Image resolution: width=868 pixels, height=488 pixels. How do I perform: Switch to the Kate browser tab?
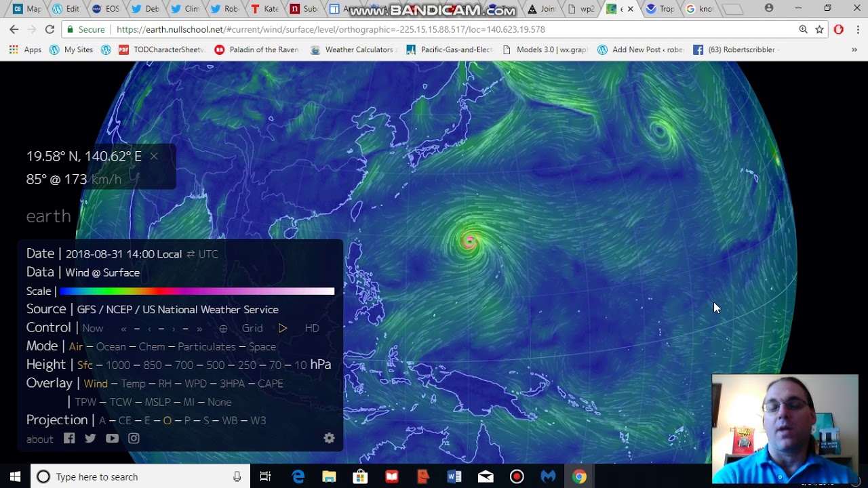click(x=264, y=9)
